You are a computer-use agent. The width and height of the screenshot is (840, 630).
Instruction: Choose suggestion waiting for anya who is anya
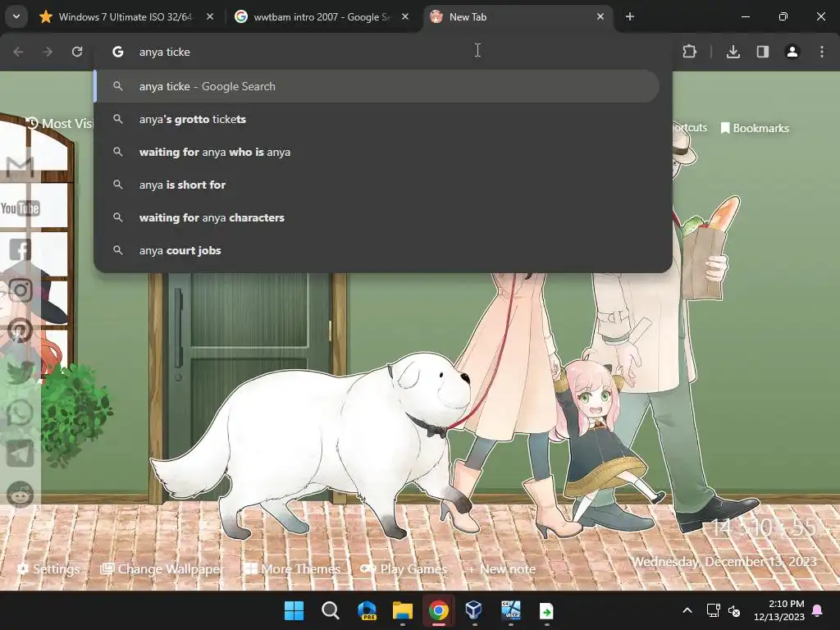click(377, 152)
